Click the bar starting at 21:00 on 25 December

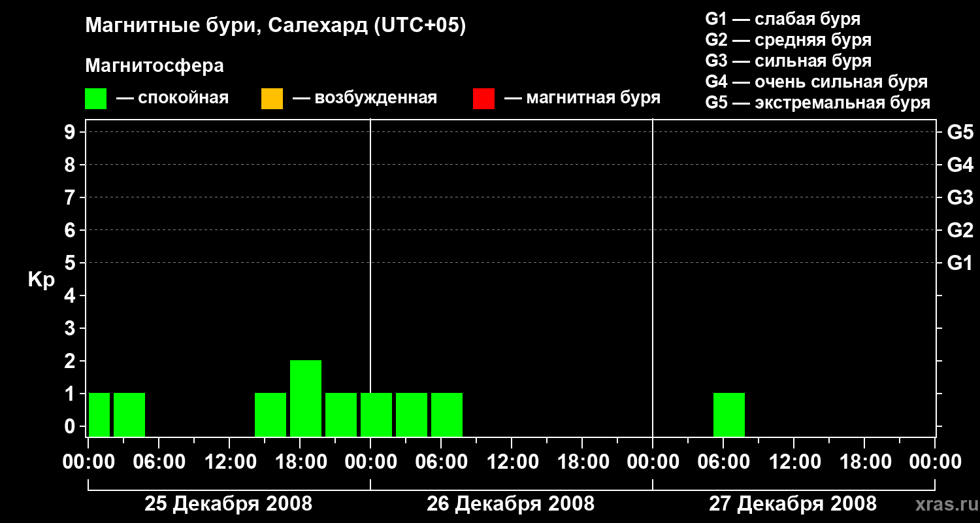(x=341, y=414)
